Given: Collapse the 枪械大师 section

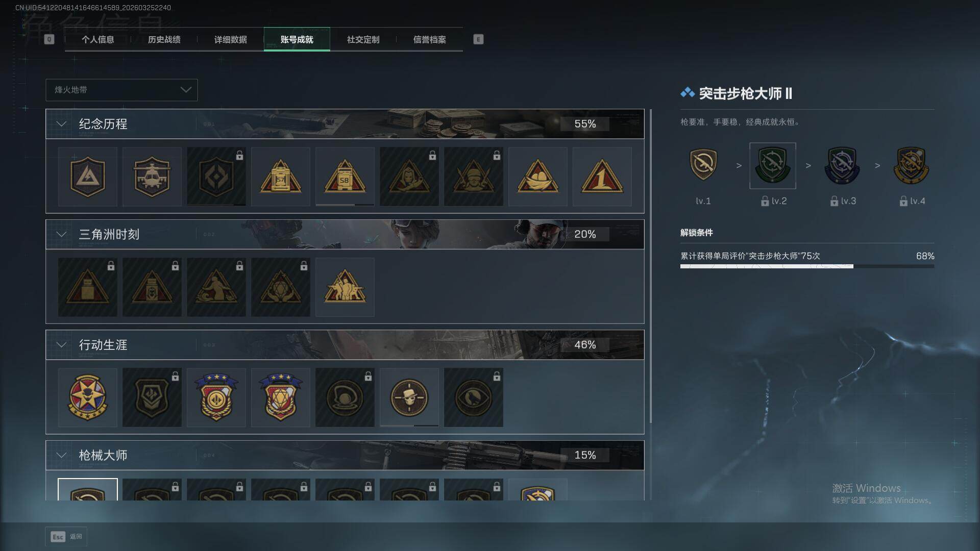Looking at the screenshot, I should coord(61,455).
